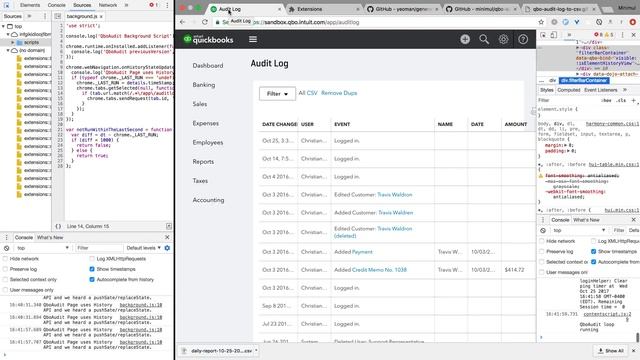The image size is (640, 360).
Task: Reload the page with the refresh icon
Action: click(205, 22)
